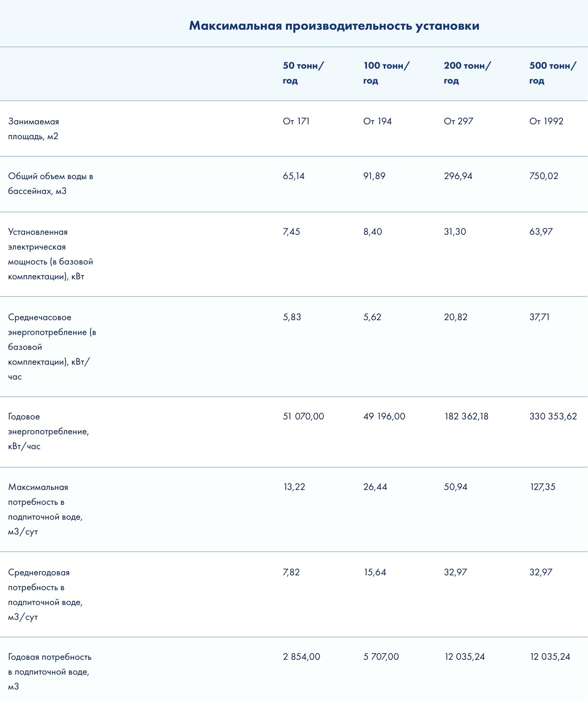Select the "100 тонн/год" column header
This screenshot has width=588, height=702.
coord(386,73)
